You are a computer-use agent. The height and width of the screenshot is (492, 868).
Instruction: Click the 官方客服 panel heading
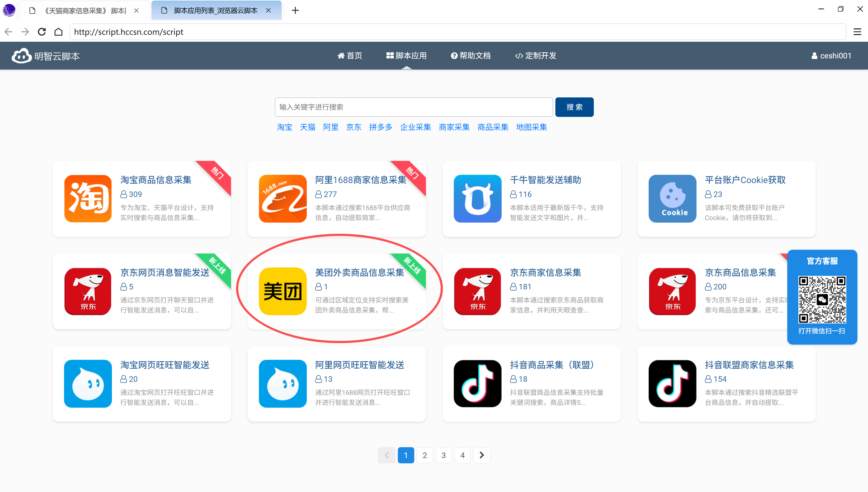[x=822, y=261]
